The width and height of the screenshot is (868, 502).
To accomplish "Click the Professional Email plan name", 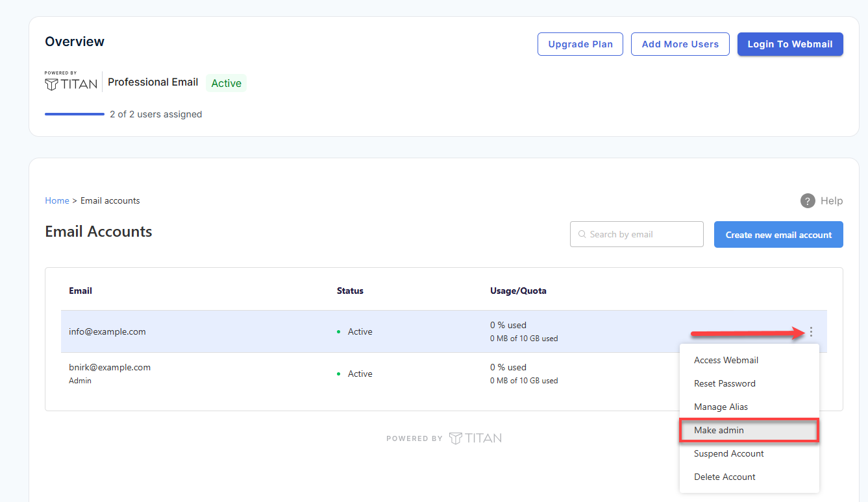I will 153,82.
